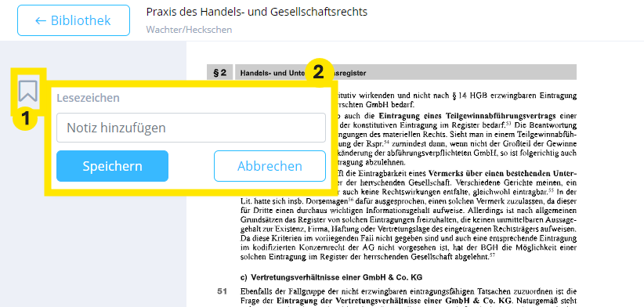Click the yellow number 1 badge

[x=26, y=118]
